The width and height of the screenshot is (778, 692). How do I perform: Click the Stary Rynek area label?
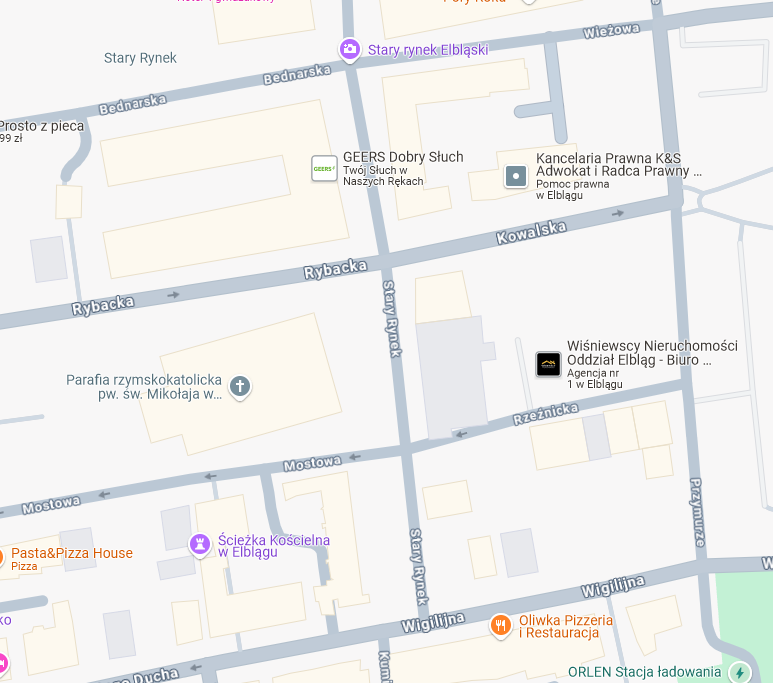click(x=140, y=58)
